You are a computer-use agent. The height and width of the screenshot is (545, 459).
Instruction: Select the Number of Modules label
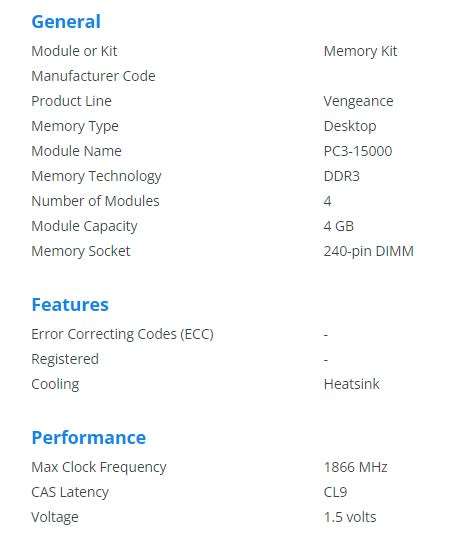pyautogui.click(x=96, y=201)
